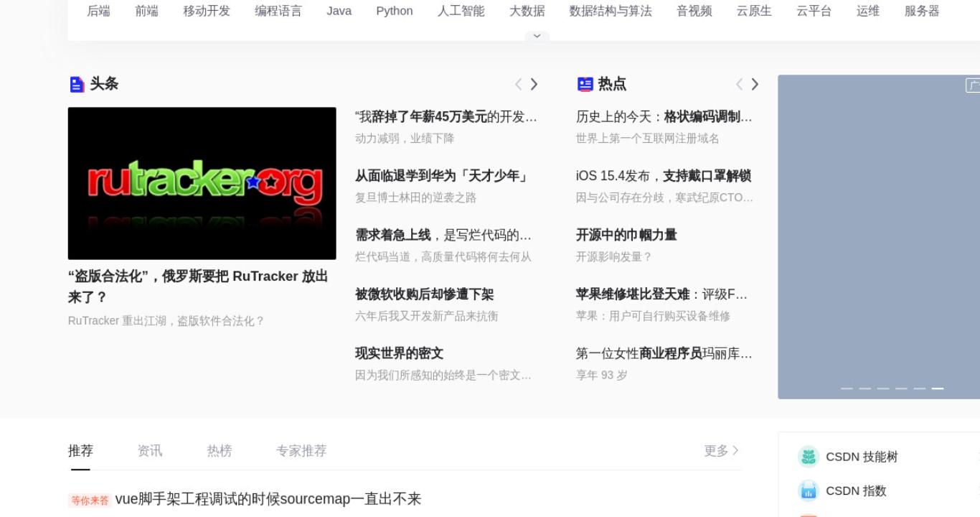This screenshot has width=980, height=517.
Task: Open 更多 recommendations arrow link
Action: 722,451
